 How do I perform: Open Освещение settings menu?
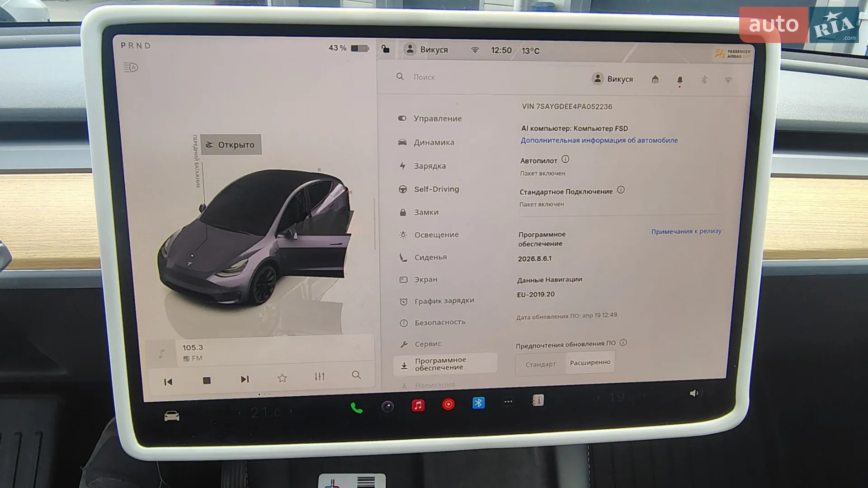click(429, 235)
